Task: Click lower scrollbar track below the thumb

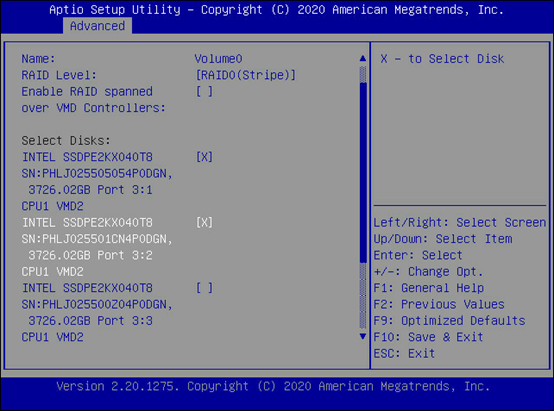Action: coord(363,296)
